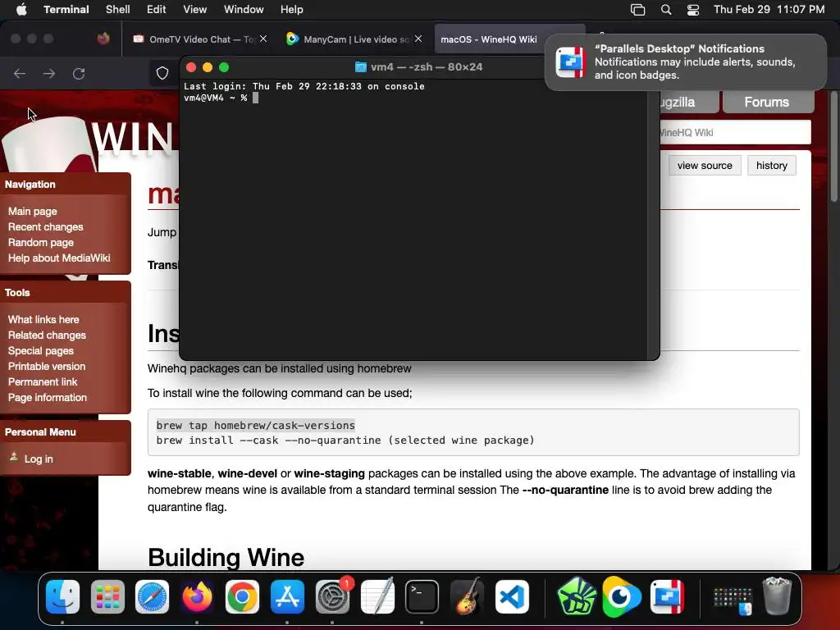Open the Random page link

pos(41,242)
